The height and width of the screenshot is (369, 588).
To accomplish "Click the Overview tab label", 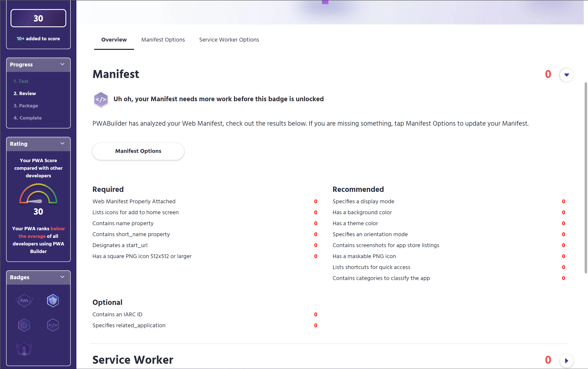I will [114, 40].
